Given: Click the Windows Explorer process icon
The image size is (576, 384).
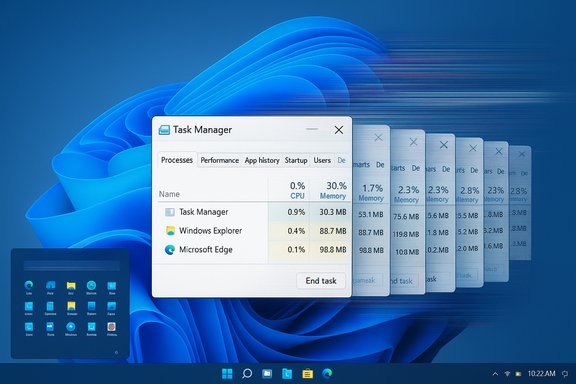Looking at the screenshot, I should 170,231.
